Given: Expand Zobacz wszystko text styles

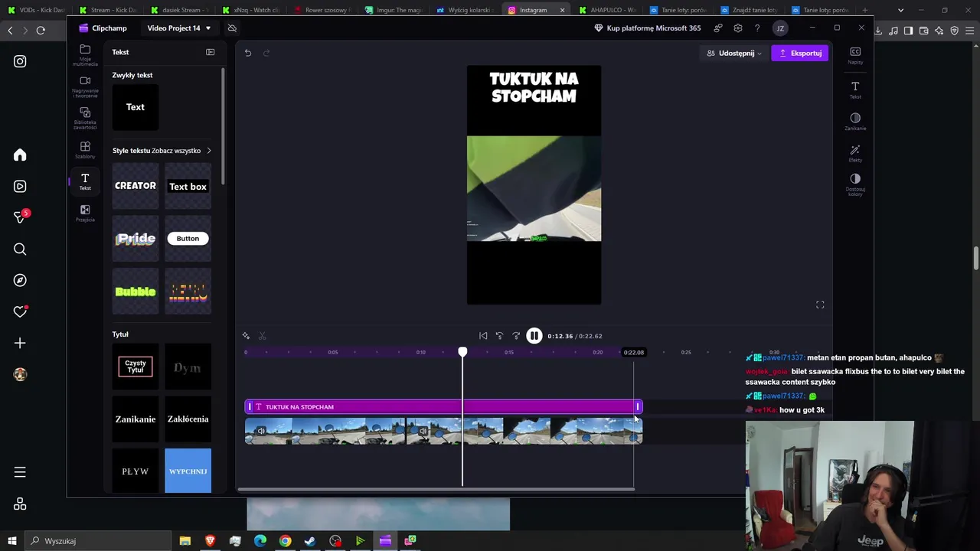Looking at the screenshot, I should [x=181, y=151].
